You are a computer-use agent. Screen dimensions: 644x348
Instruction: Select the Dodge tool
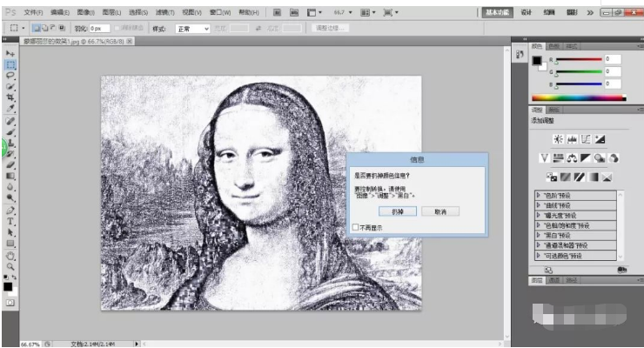tap(10, 197)
